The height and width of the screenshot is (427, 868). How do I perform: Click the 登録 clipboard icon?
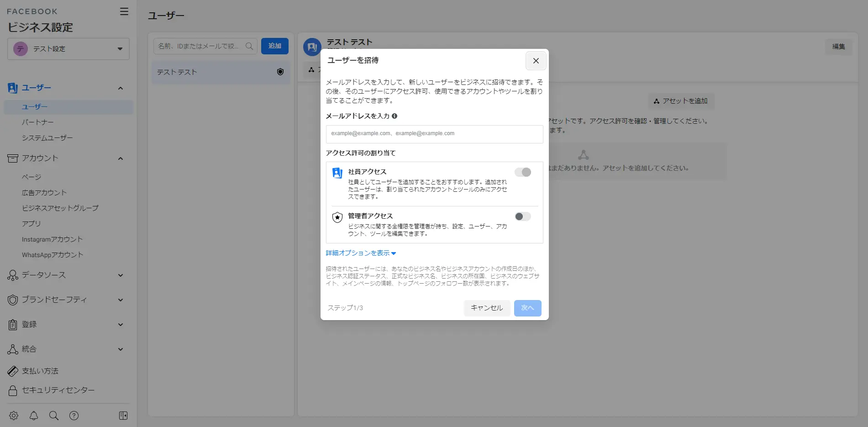(13, 324)
